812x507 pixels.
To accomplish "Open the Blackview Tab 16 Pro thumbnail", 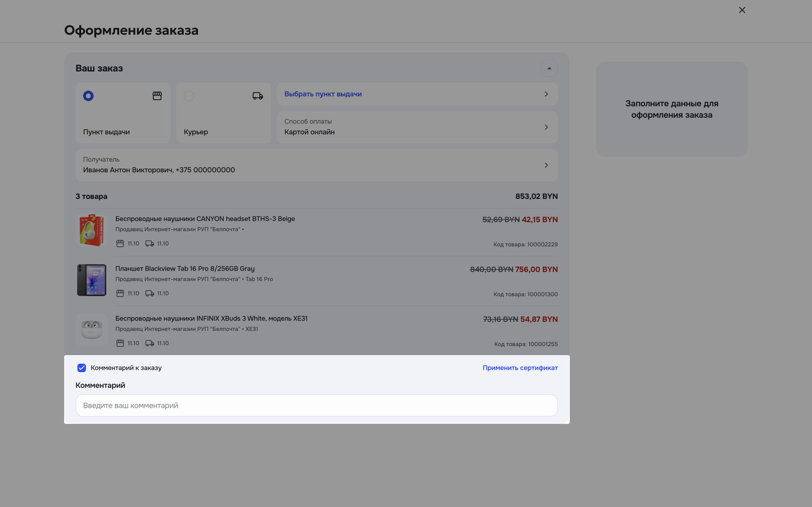I will 92,280.
